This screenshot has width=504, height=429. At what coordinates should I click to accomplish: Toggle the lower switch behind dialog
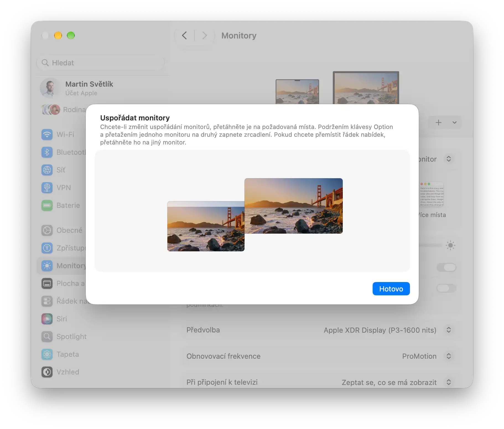pos(446,288)
